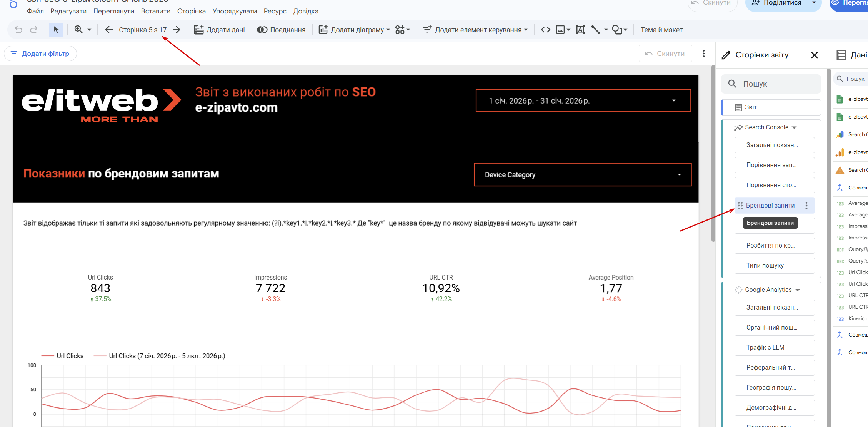Go to previous report page arrow

[109, 30]
